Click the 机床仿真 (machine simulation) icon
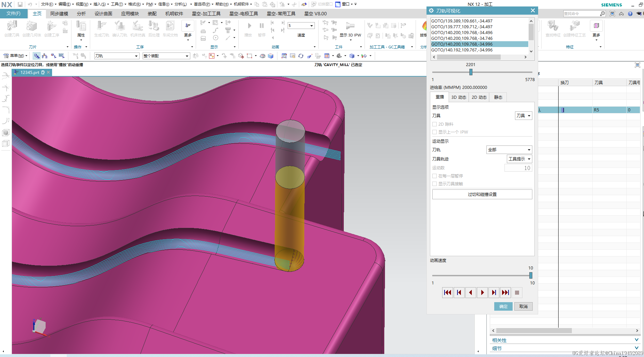The image size is (644, 357). [138, 27]
